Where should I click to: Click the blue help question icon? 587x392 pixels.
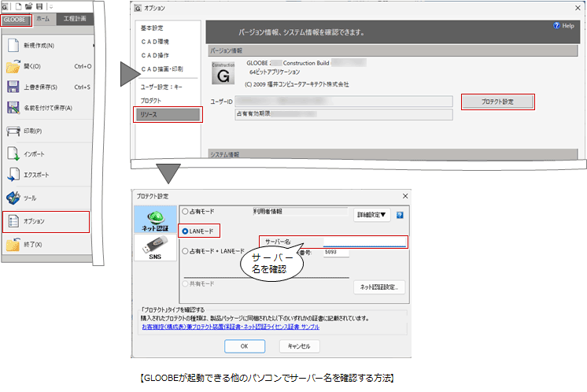coord(400,215)
